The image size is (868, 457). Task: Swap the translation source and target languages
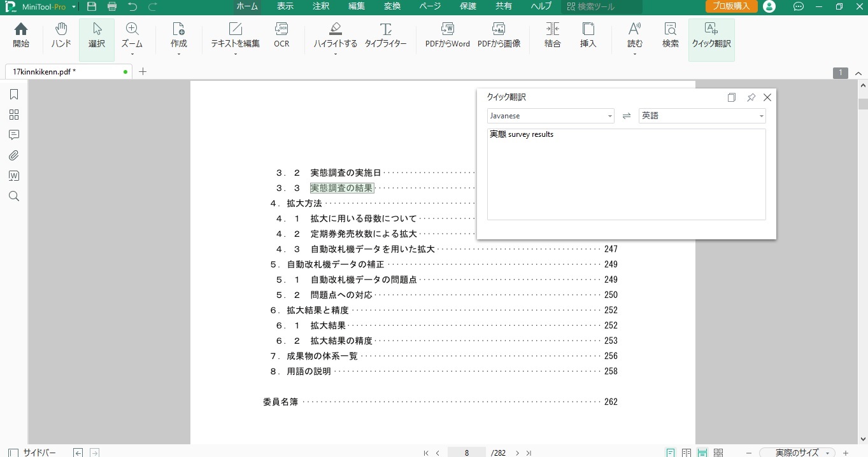click(627, 116)
